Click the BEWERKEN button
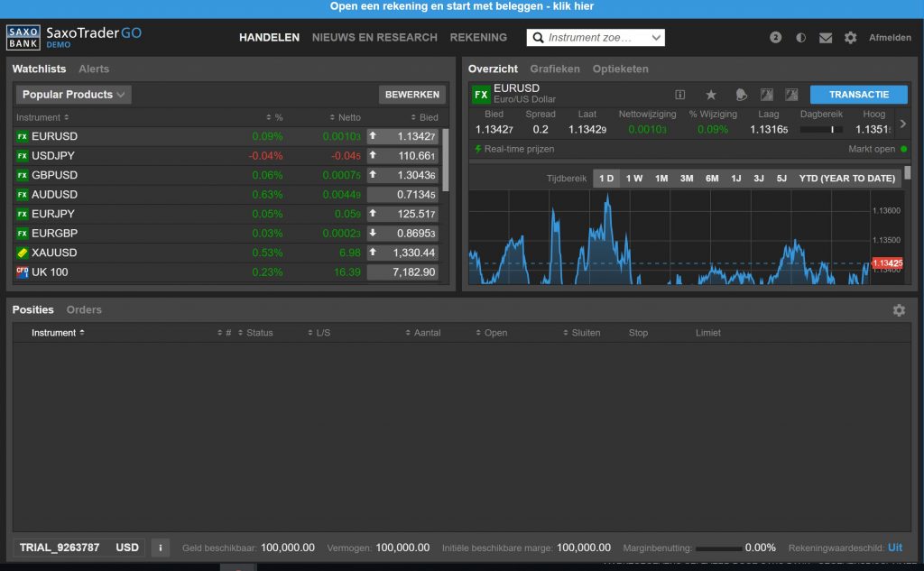The width and height of the screenshot is (924, 571). [x=411, y=95]
